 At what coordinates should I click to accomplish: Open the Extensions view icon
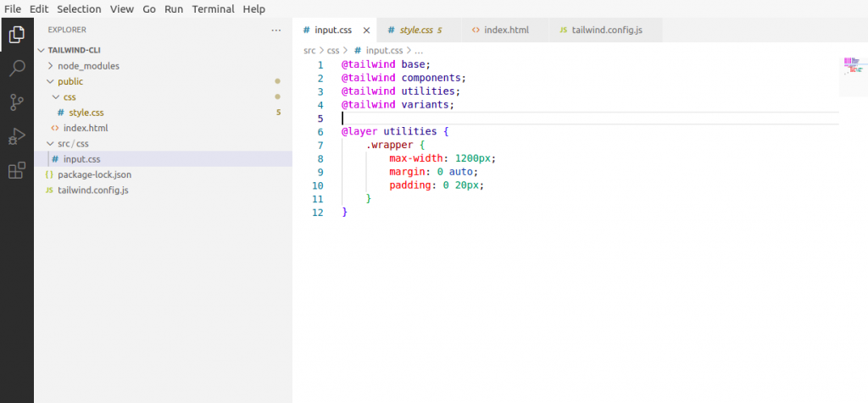(x=17, y=170)
